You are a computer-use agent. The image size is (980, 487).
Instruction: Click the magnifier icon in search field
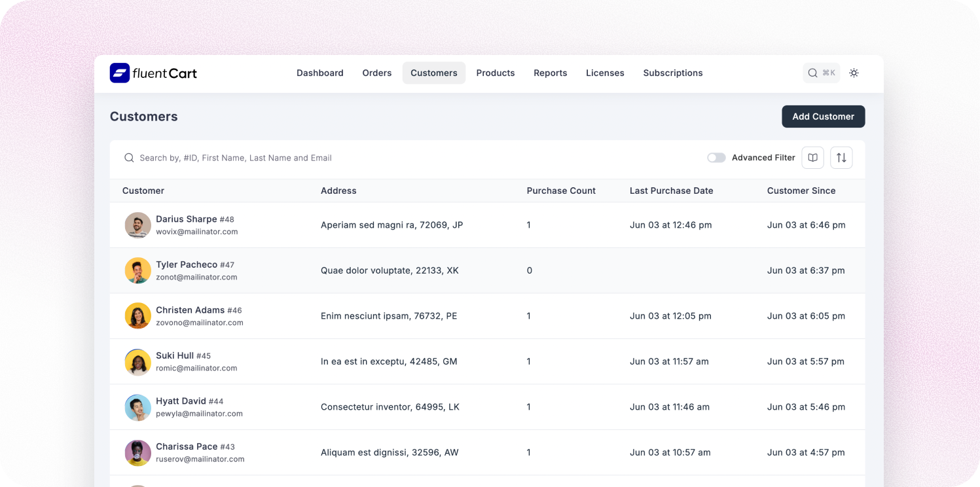pos(129,158)
